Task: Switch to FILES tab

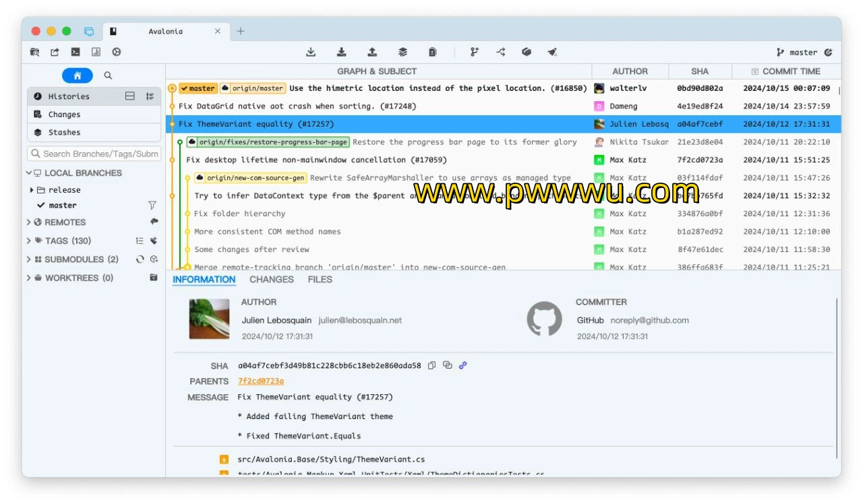Action: pyautogui.click(x=320, y=279)
